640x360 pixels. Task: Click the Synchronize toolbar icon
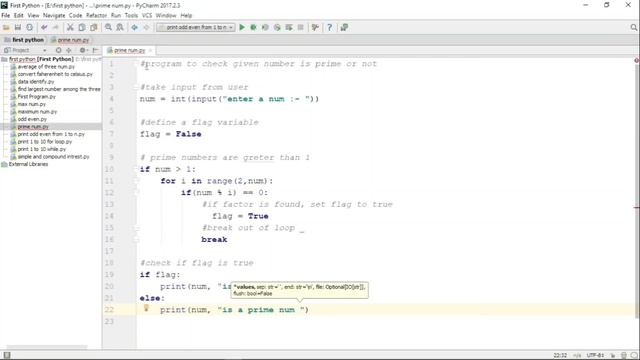click(x=29, y=27)
